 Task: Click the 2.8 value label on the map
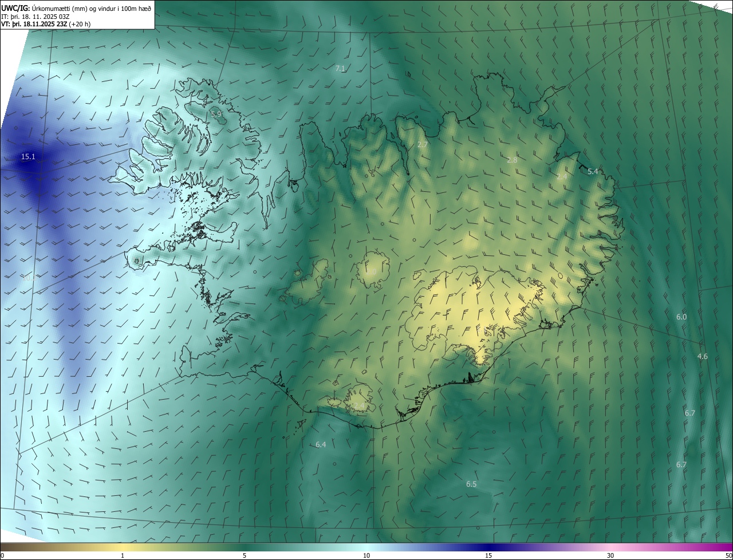512,160
